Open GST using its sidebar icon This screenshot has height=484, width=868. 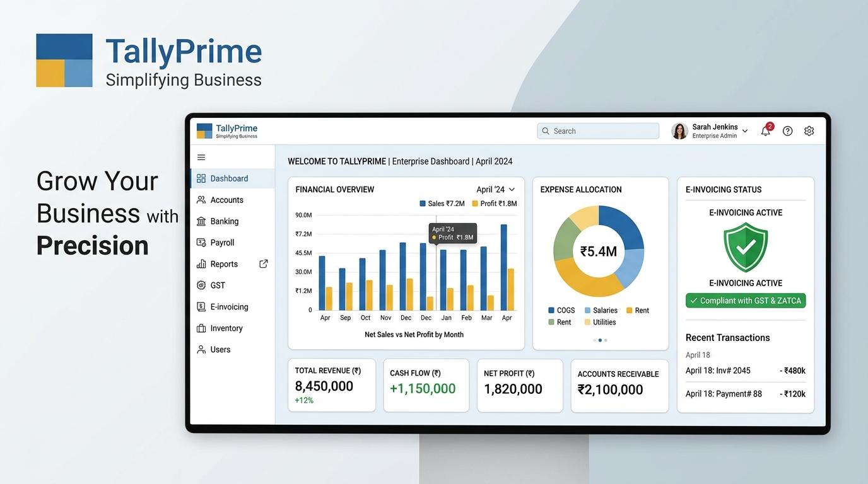pos(201,285)
